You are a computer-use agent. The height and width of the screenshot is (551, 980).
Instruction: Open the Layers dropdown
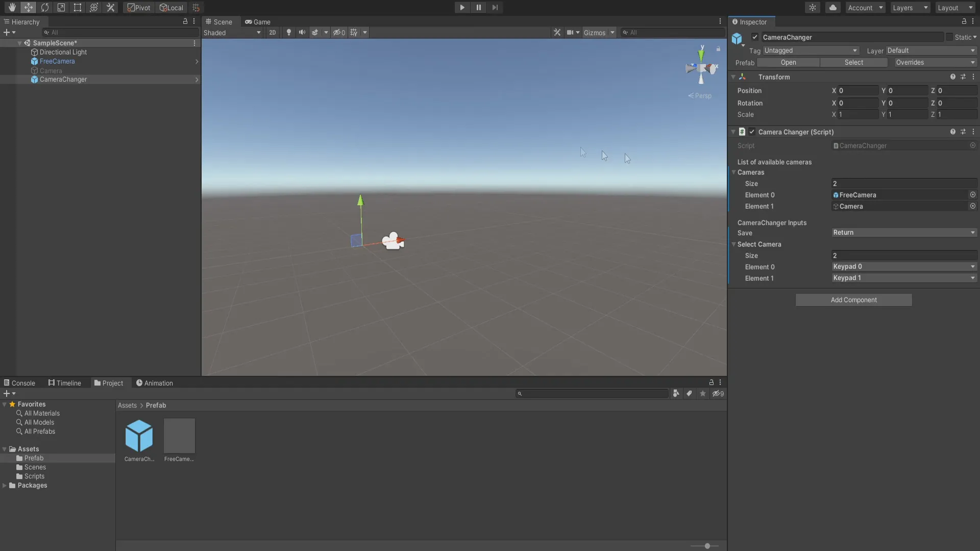(x=910, y=8)
